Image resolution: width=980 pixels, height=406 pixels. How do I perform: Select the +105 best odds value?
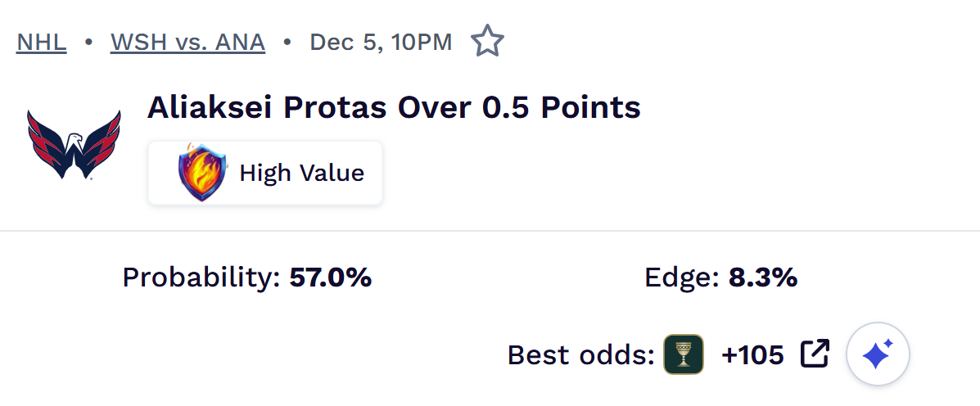click(x=752, y=354)
